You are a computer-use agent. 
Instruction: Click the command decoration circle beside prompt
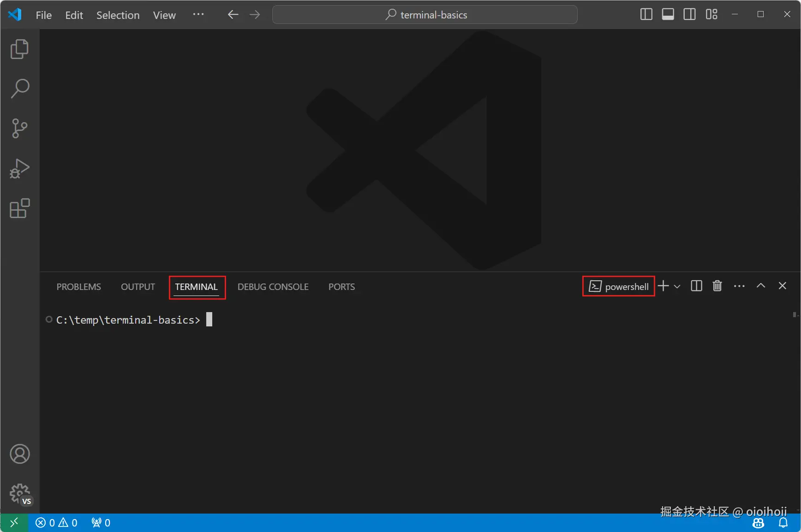(x=49, y=319)
